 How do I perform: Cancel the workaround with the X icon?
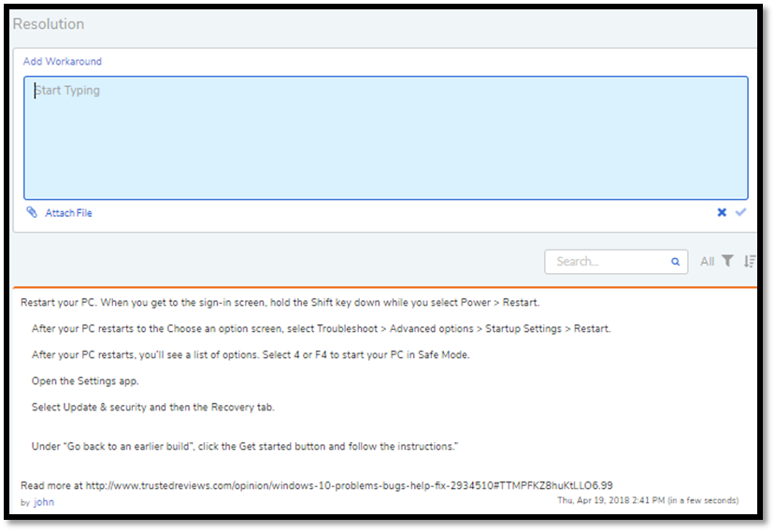click(x=722, y=212)
